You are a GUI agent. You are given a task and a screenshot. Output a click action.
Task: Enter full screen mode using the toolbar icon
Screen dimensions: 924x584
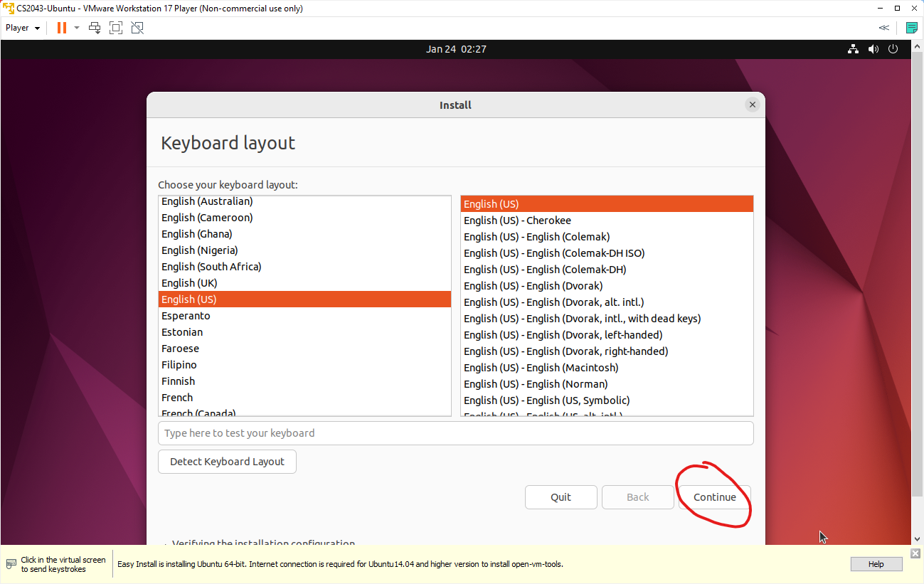tap(115, 27)
